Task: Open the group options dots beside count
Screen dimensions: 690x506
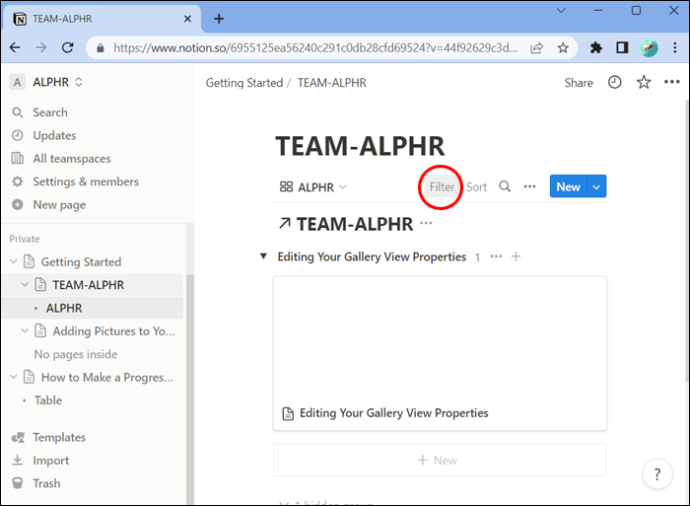Action: [x=496, y=257]
